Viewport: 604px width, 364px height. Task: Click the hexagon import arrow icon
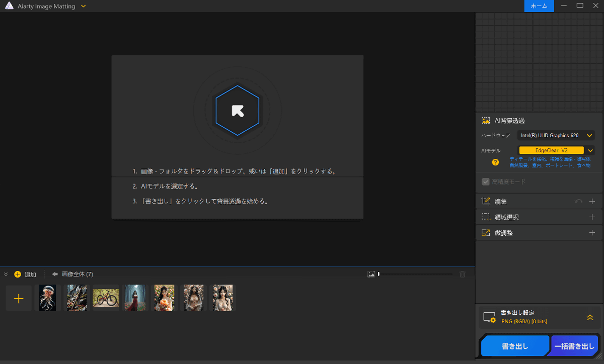[237, 111]
